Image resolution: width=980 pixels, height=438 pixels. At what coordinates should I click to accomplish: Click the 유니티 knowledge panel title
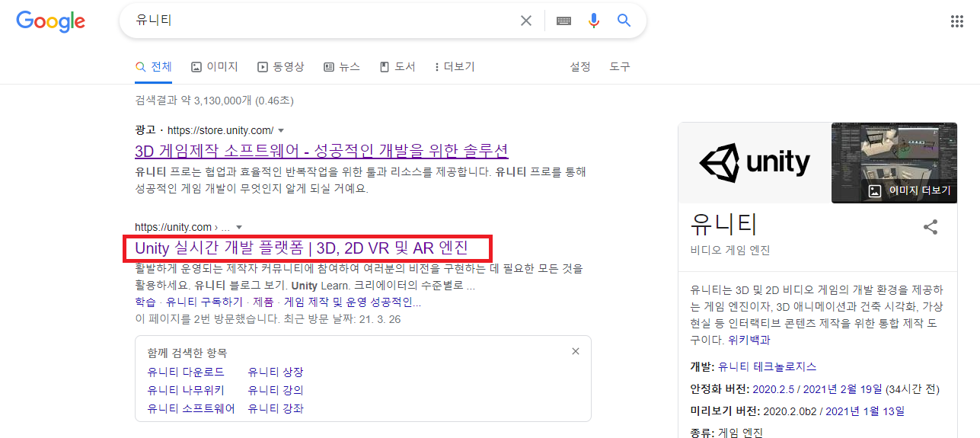coord(724,224)
